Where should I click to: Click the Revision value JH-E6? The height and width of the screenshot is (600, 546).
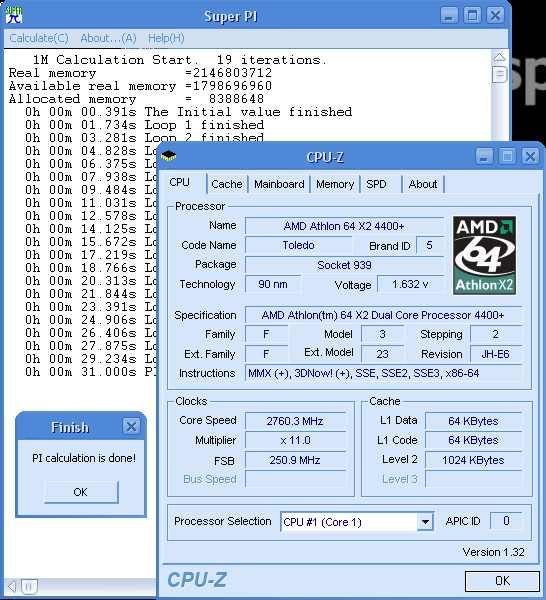coord(495,354)
